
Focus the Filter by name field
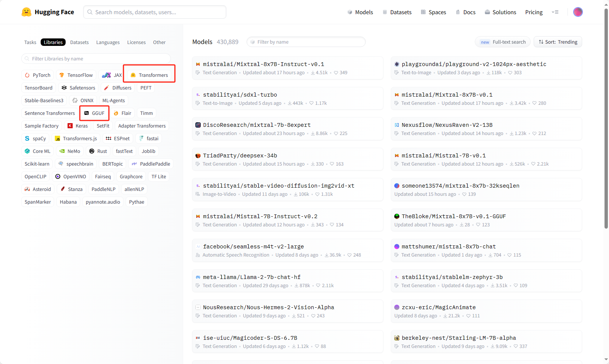click(x=306, y=42)
